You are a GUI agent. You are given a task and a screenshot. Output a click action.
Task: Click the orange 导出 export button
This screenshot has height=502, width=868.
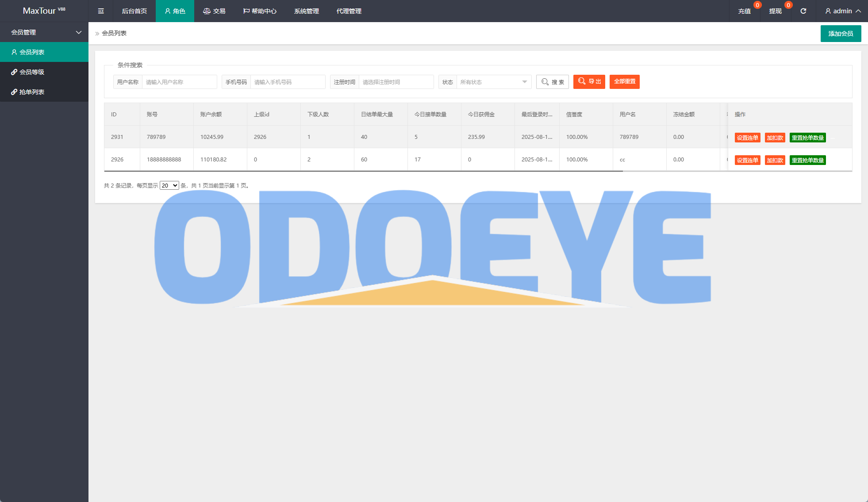coord(589,81)
